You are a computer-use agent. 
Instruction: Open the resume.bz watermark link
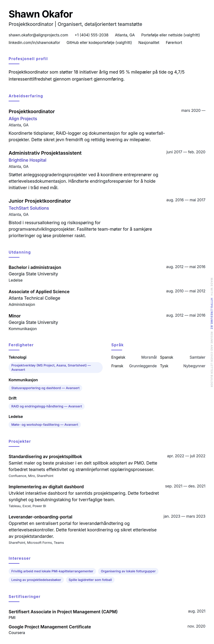211,313
